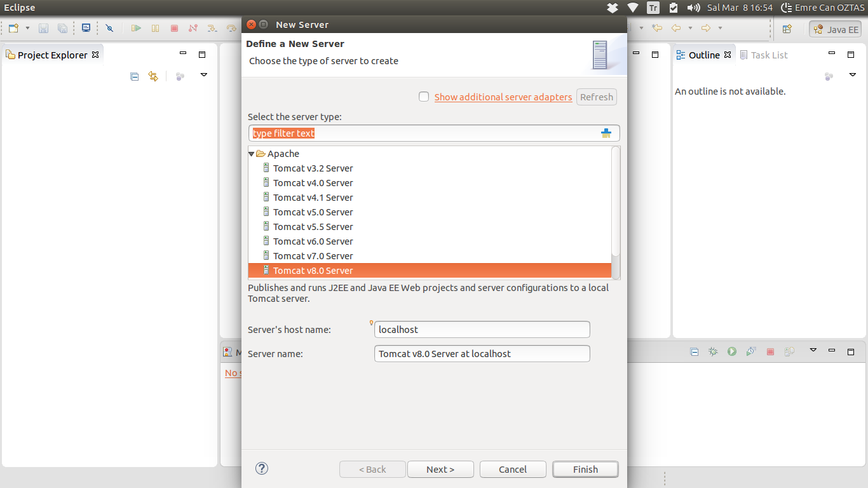
Task: Click the blue console monitor toolbar icon
Action: tap(86, 29)
